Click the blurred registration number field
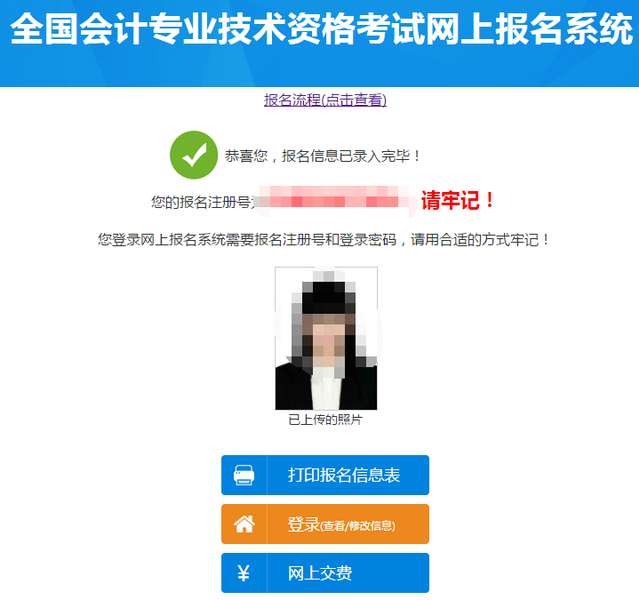The height and width of the screenshot is (600, 639). tap(334, 201)
